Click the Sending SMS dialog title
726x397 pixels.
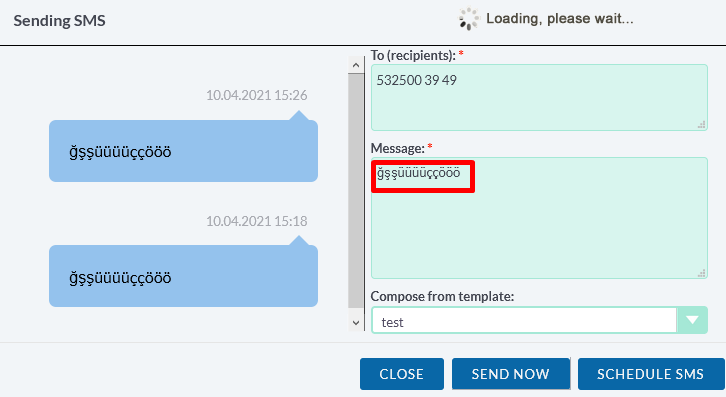59,21
